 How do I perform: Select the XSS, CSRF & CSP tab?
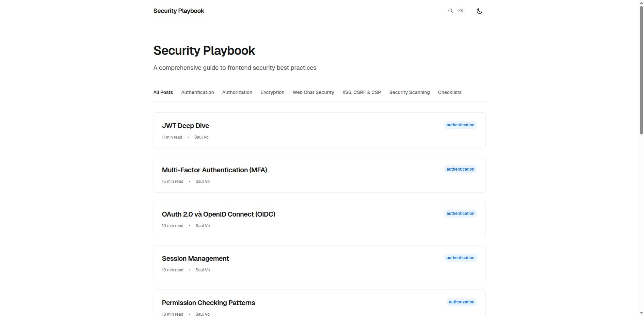coord(361,92)
